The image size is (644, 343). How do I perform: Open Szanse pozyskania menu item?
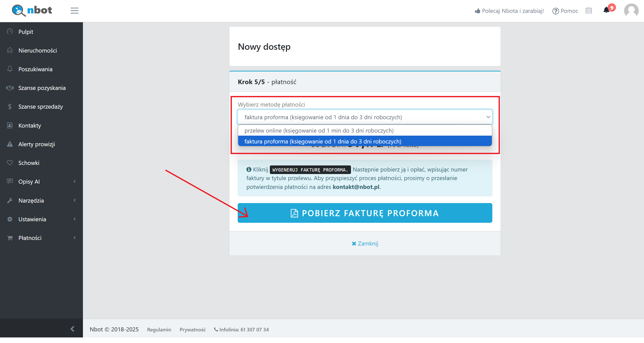(x=42, y=88)
